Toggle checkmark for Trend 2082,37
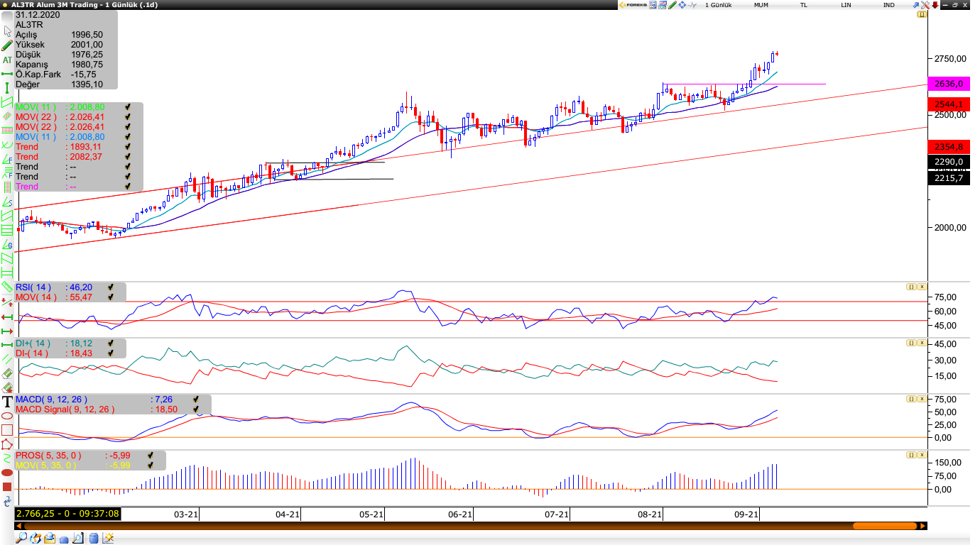The width and height of the screenshot is (980, 545). [x=129, y=156]
